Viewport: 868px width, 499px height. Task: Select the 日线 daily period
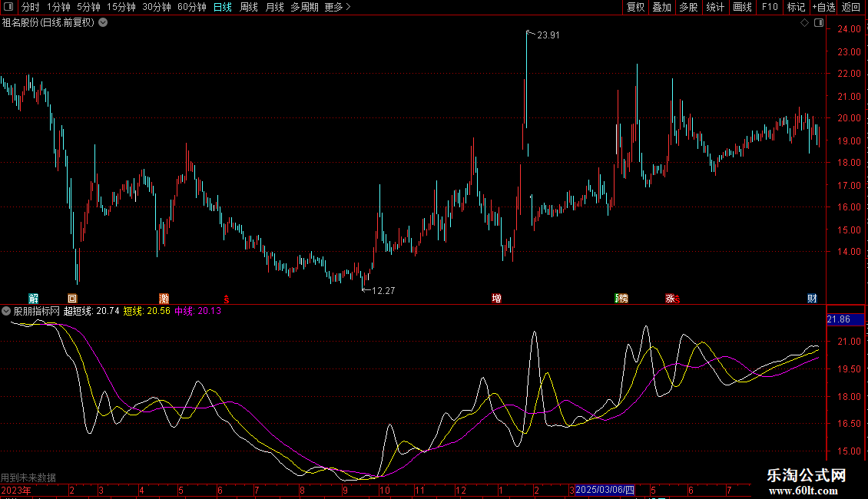coord(223,7)
